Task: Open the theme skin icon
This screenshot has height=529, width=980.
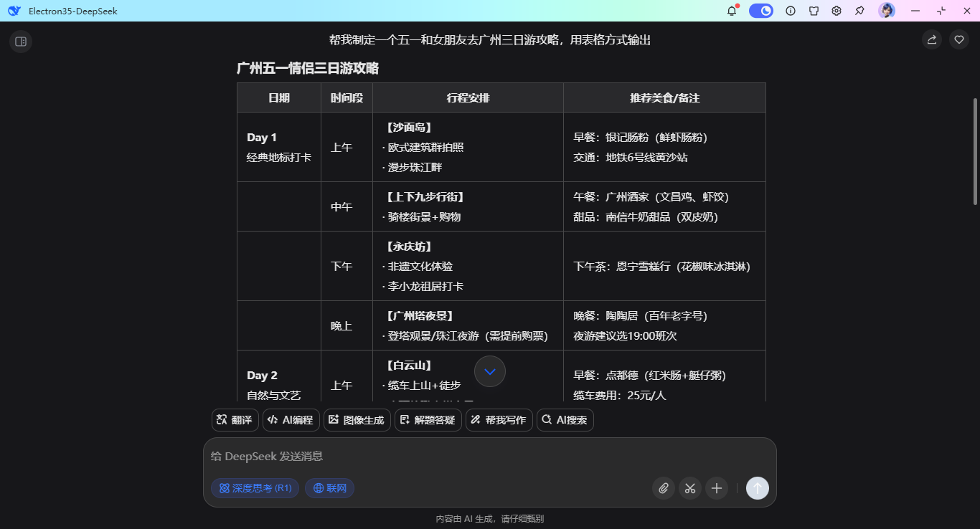Action: (x=814, y=11)
